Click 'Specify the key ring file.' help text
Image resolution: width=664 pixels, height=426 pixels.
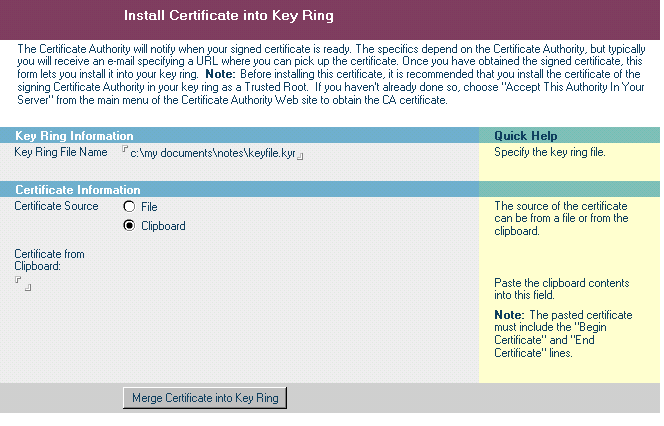point(550,153)
